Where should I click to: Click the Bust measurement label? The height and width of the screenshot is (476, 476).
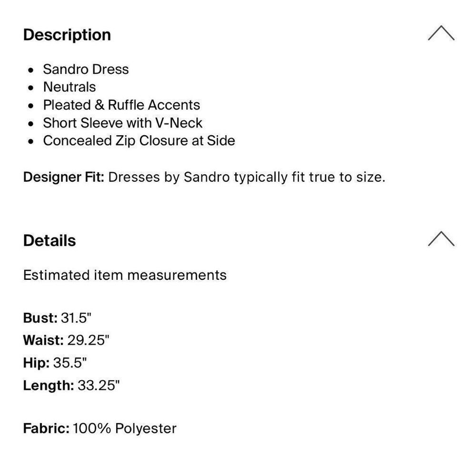click(40, 317)
